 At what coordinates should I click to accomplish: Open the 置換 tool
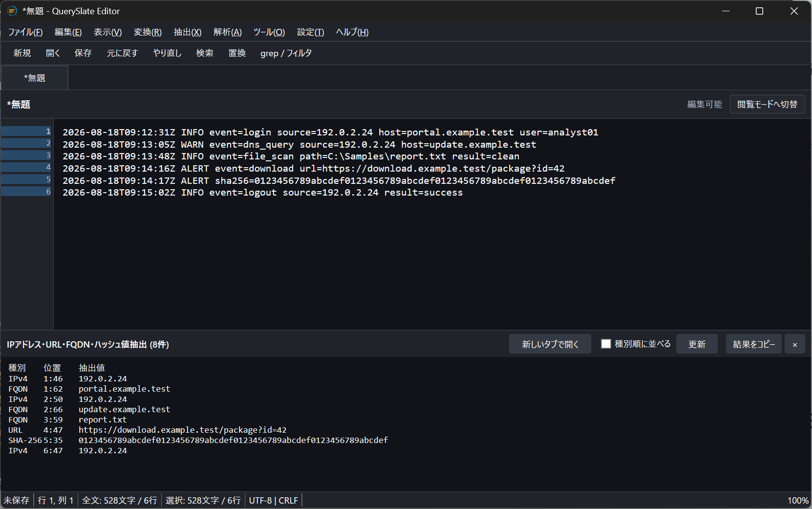coord(237,53)
